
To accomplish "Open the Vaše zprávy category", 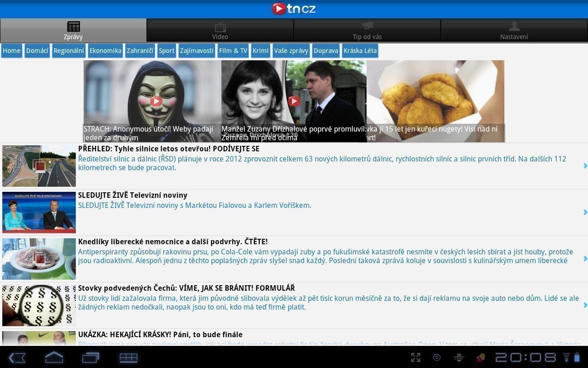I will click(291, 51).
